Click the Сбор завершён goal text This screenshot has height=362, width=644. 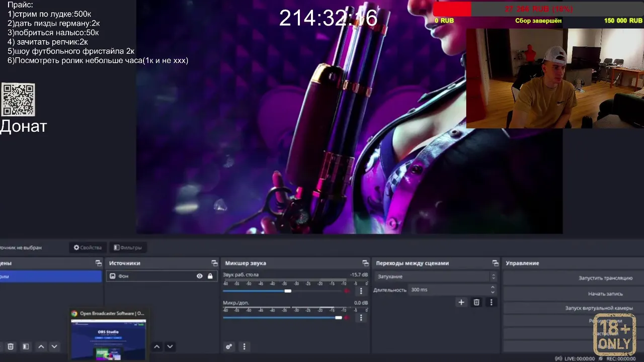tap(538, 21)
